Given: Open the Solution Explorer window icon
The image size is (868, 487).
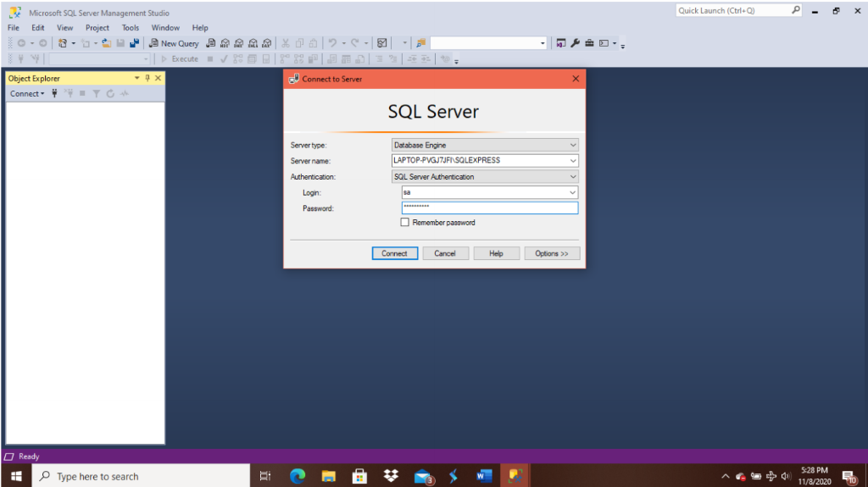Looking at the screenshot, I should point(561,43).
